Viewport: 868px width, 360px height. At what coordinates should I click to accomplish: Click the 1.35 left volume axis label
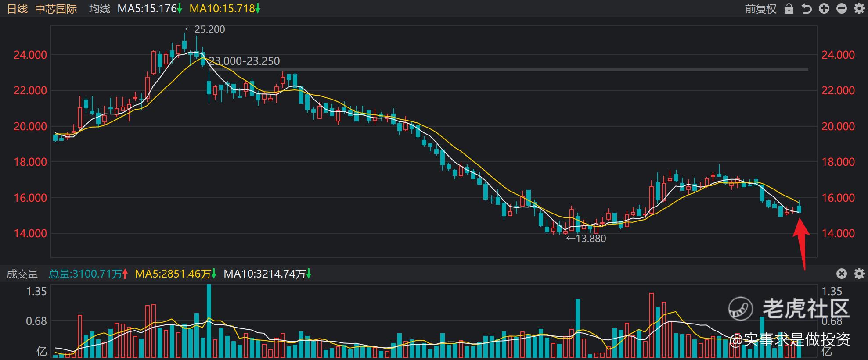(x=36, y=292)
